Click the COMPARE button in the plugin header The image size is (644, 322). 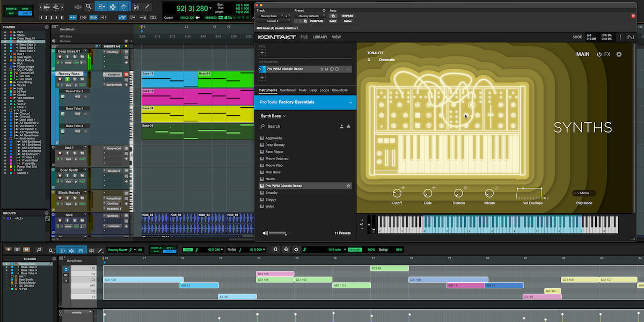(317, 21)
